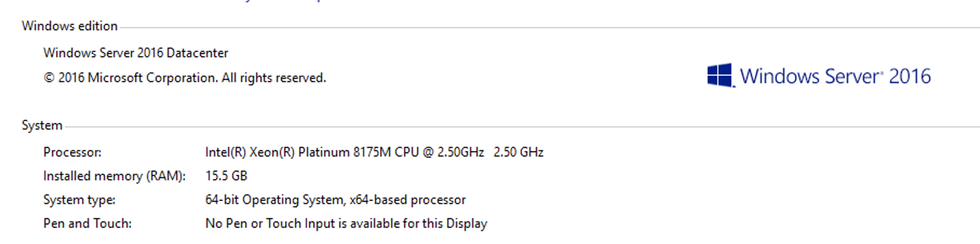Click the Installed memory (RAM) label

coord(114,176)
